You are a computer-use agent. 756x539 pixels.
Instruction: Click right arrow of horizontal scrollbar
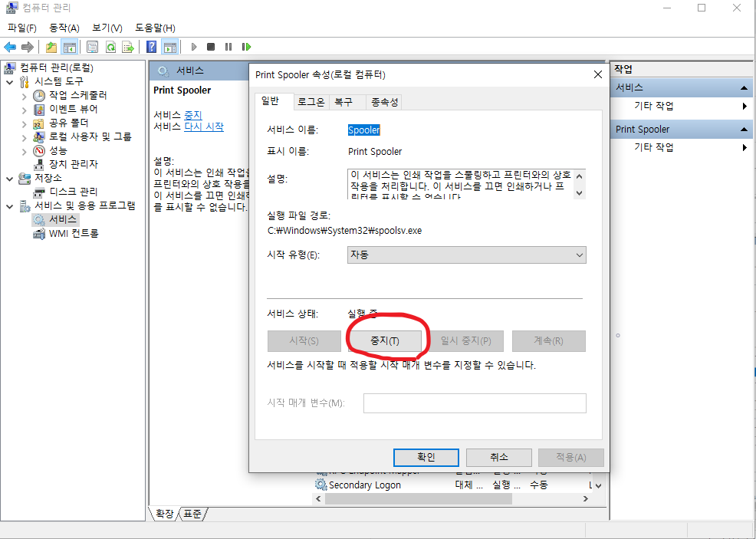[585, 498]
